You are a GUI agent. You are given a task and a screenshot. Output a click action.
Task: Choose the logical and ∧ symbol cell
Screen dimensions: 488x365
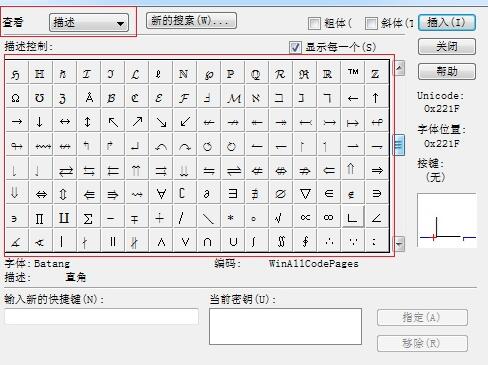(x=161, y=240)
